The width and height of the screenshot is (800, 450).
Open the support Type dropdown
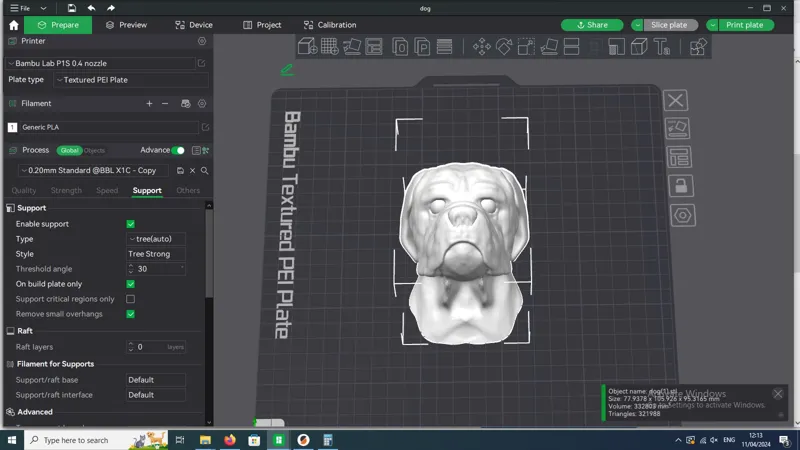[156, 239]
